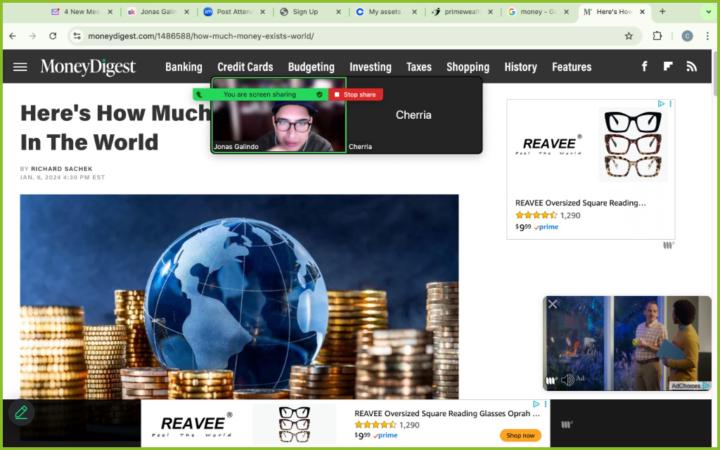This screenshot has height=450, width=720.
Task: Click the AdChoices icon on sidebar ad
Action: click(661, 104)
